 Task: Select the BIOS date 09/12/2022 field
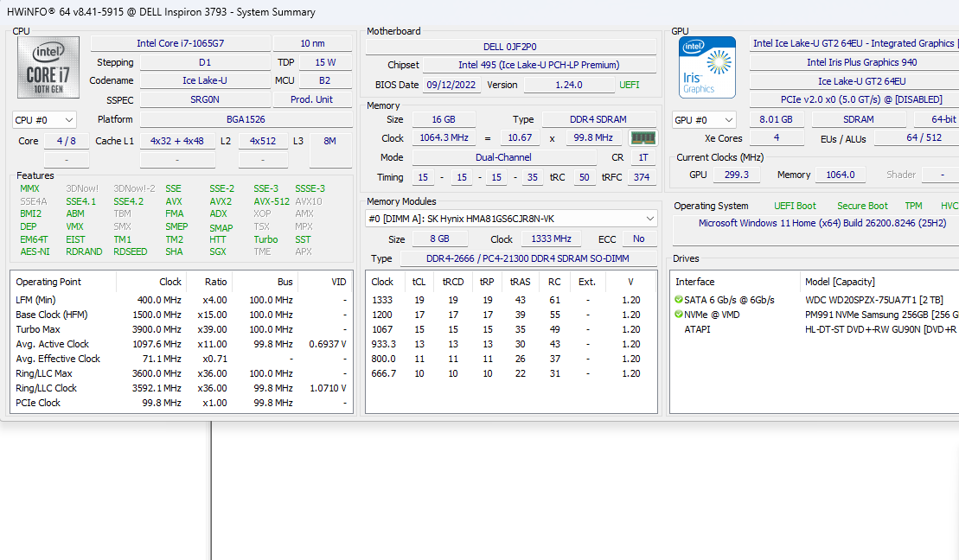451,85
